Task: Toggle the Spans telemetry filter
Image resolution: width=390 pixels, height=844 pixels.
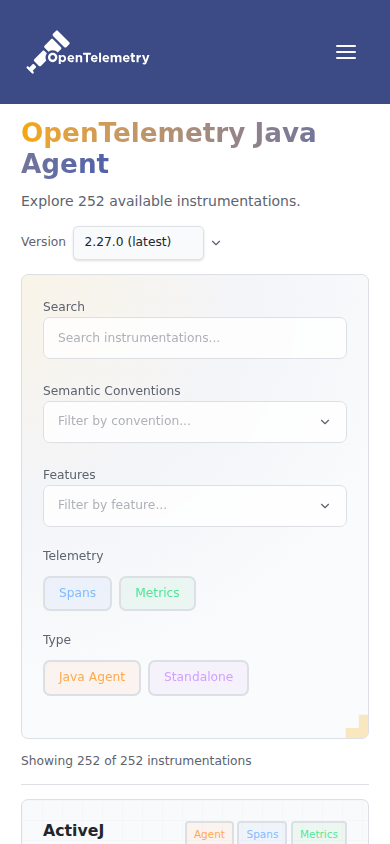Action: tap(77, 593)
